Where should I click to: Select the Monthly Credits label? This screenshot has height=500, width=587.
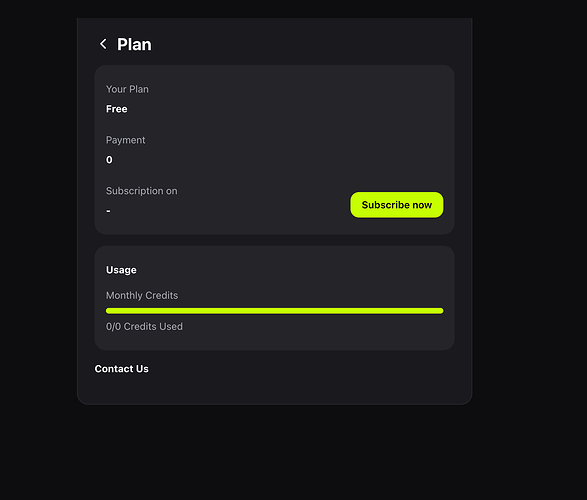tap(142, 295)
